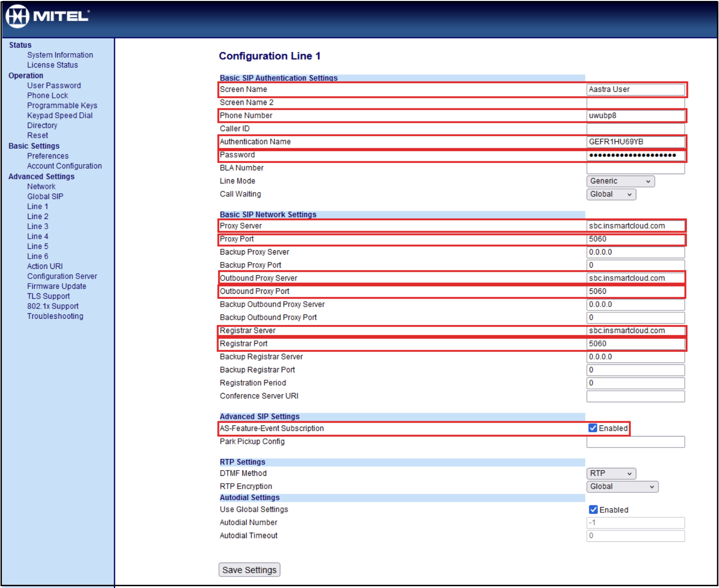Click the Registration Period field
The height and width of the screenshot is (588, 719).
(x=635, y=383)
